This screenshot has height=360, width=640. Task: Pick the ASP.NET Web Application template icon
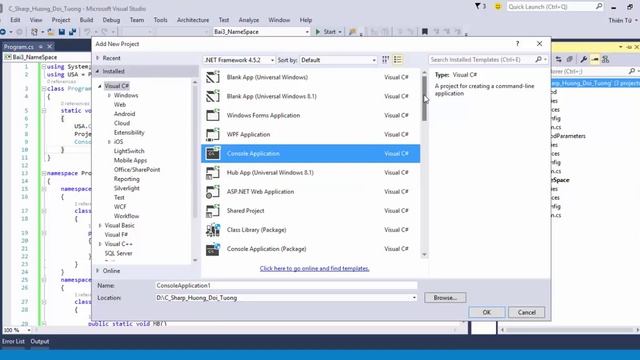[213, 191]
